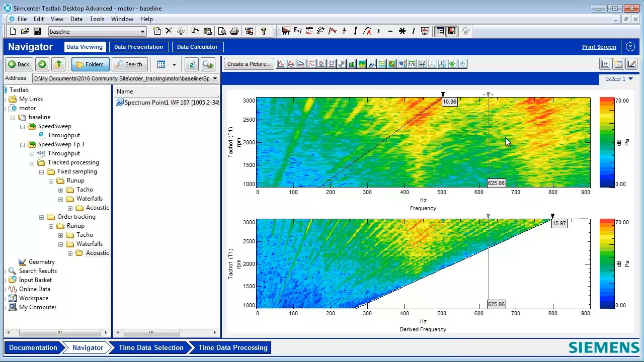Click the help circle next to Print Screen
The height and width of the screenshot is (362, 644).
click(x=630, y=47)
